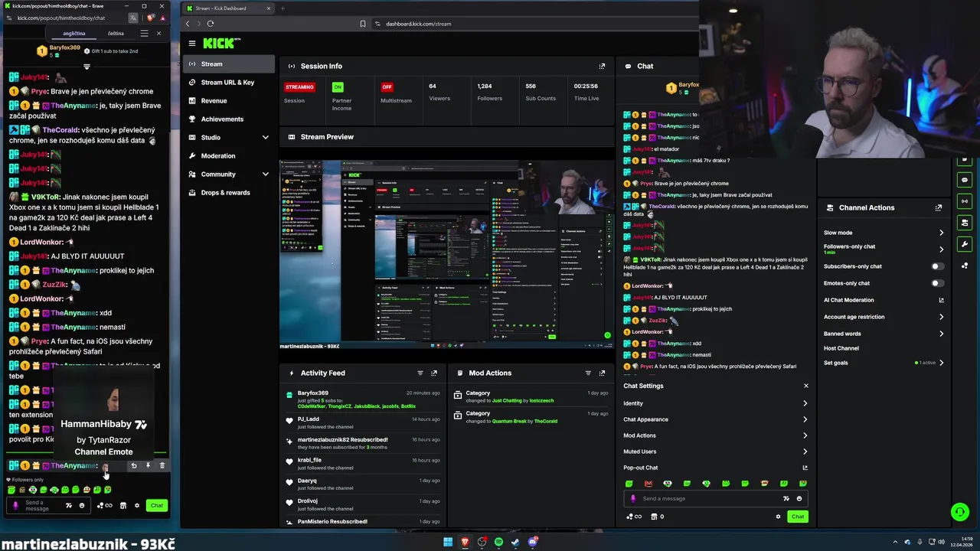Pop out the Session Info panel

602,66
